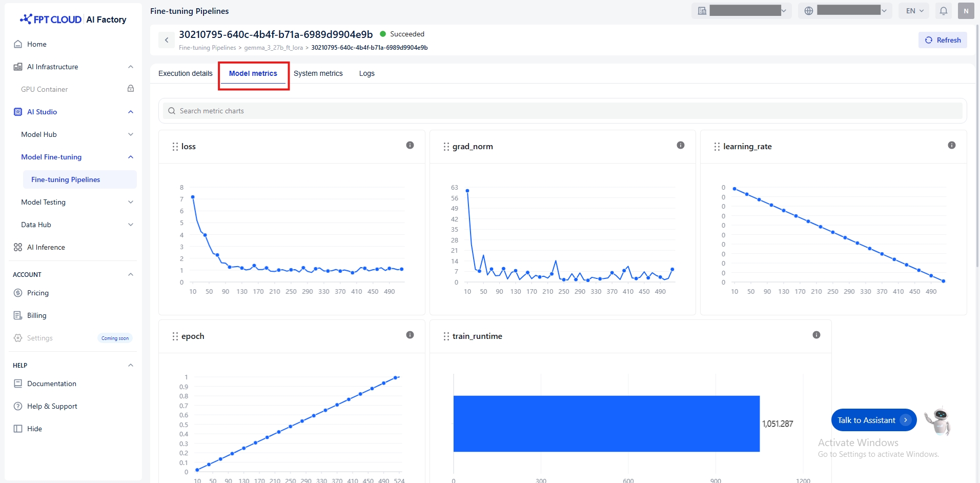Open the EN language dropdown

[914, 11]
